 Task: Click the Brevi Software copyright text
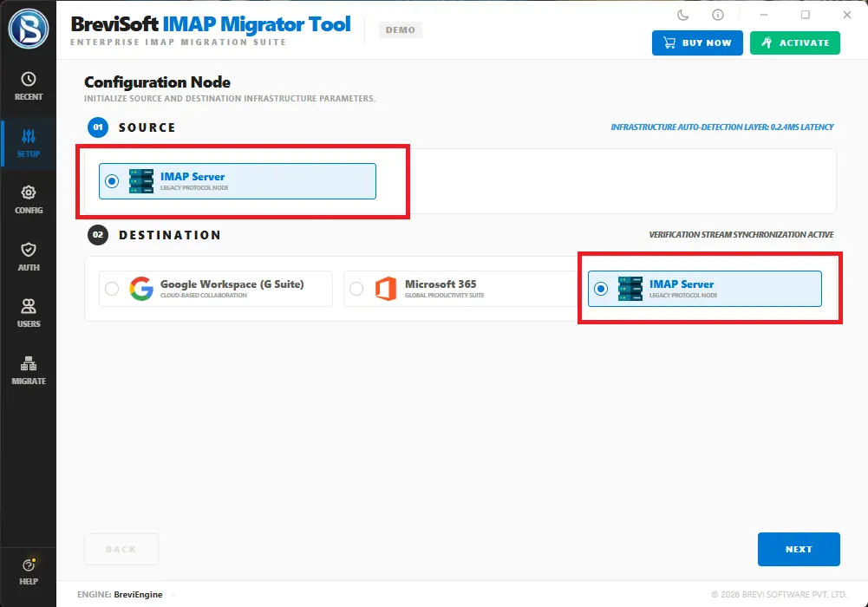point(779,594)
